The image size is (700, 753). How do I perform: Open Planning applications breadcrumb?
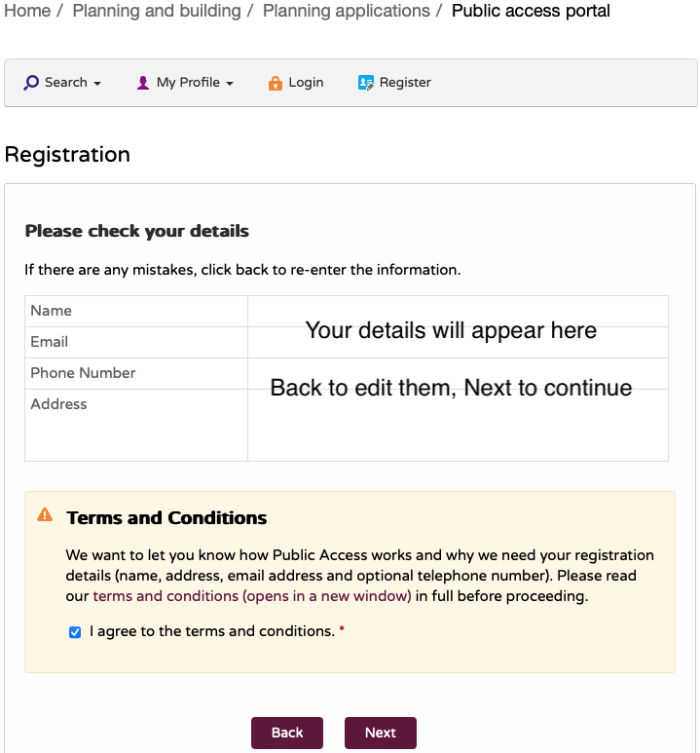346,12
